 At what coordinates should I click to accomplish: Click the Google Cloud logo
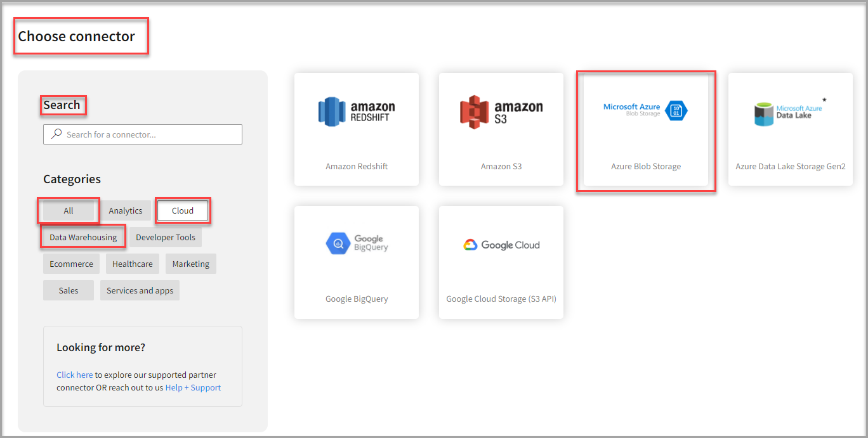click(501, 245)
